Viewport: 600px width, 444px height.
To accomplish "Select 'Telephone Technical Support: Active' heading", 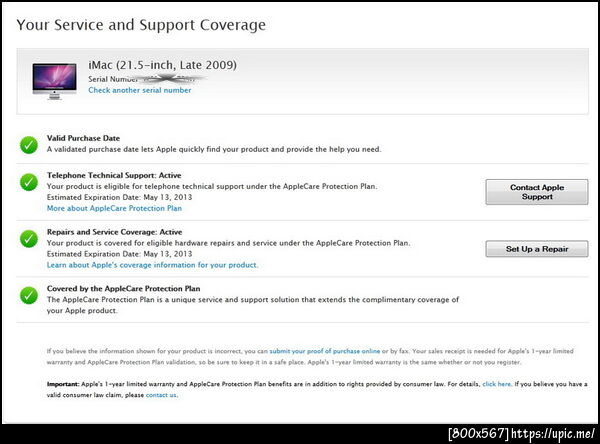I will click(114, 175).
